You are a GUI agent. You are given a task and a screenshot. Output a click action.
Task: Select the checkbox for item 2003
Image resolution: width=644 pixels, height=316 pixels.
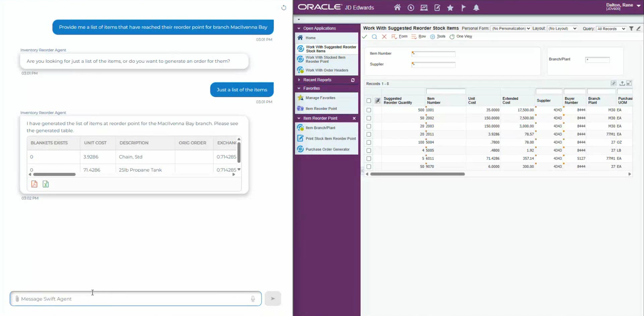point(369,126)
